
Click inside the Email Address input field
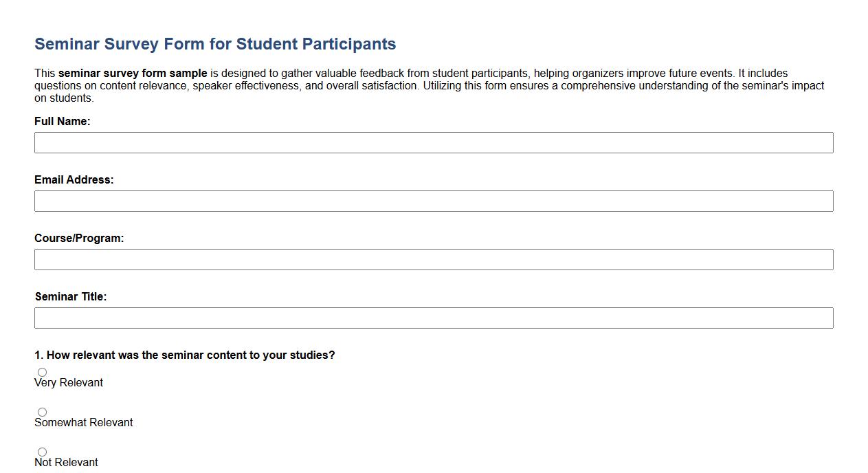point(433,201)
